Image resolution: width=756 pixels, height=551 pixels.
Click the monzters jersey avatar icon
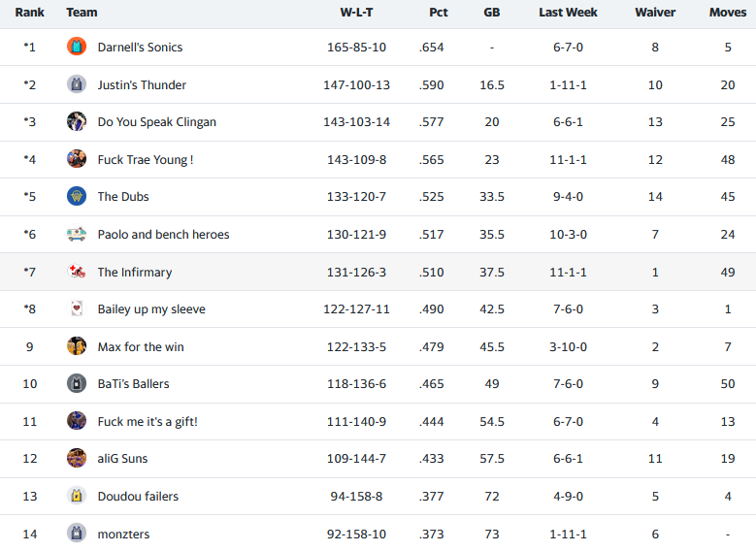(x=77, y=534)
